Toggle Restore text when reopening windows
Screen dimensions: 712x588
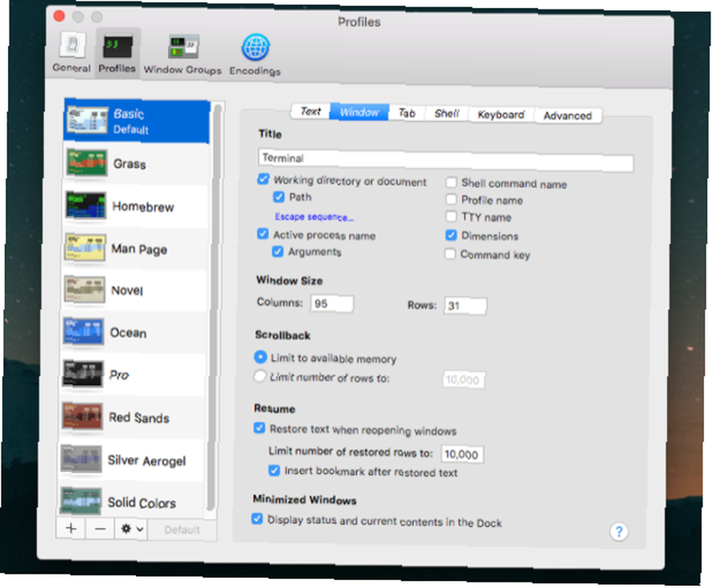[x=259, y=428]
